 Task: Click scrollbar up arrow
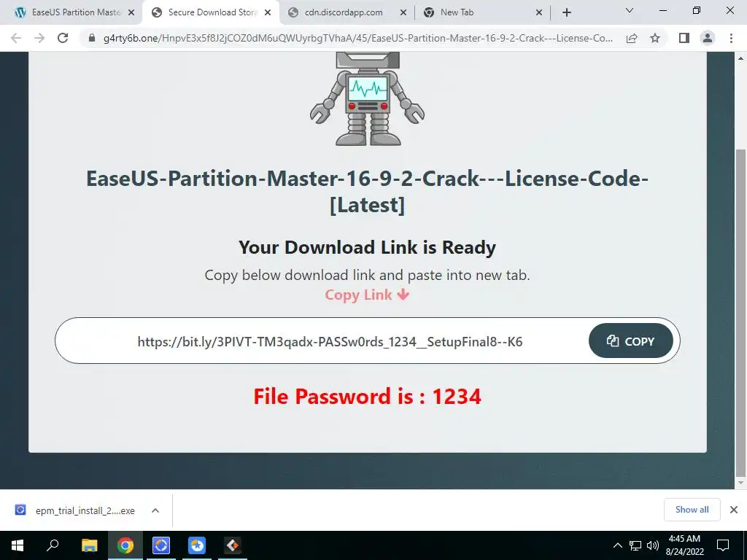pyautogui.click(x=740, y=58)
